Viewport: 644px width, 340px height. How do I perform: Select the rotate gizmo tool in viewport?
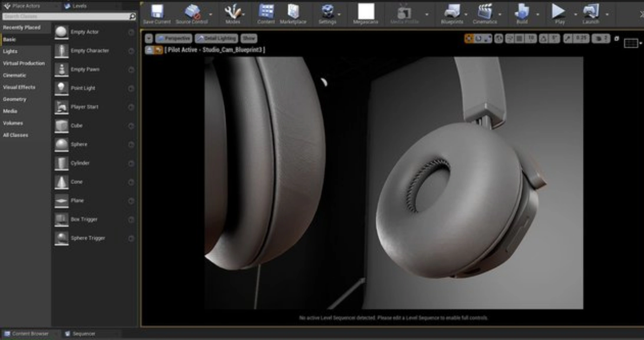pos(478,39)
